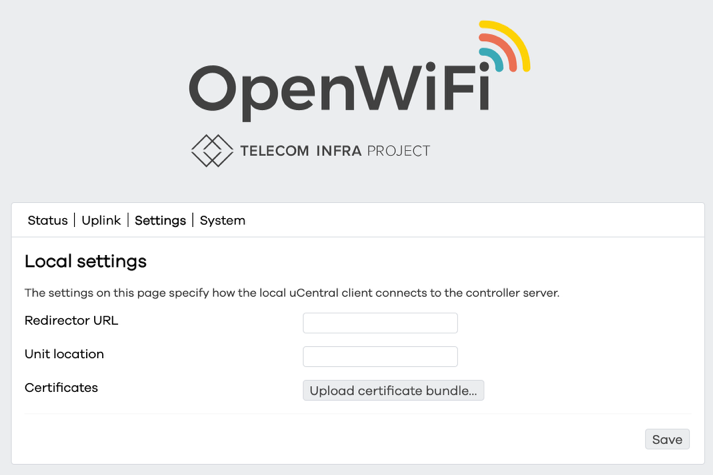Save the local settings
The width and height of the screenshot is (713, 475).
coord(667,439)
